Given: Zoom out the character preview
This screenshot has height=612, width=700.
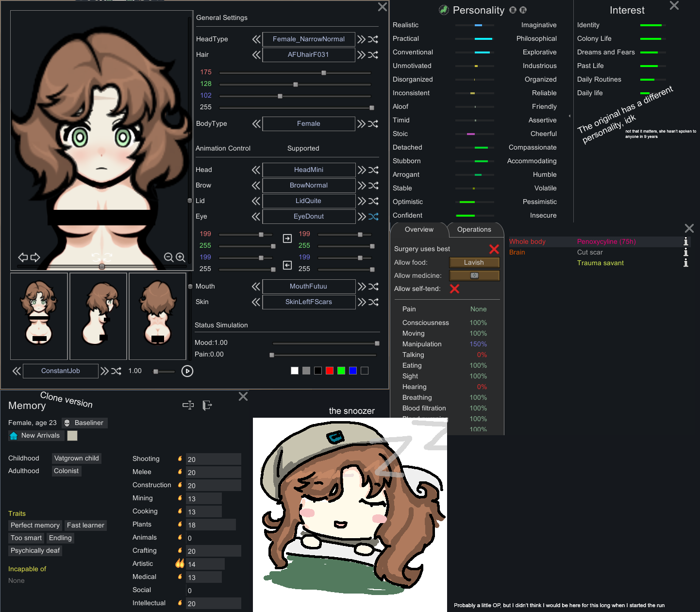Looking at the screenshot, I should click(168, 257).
